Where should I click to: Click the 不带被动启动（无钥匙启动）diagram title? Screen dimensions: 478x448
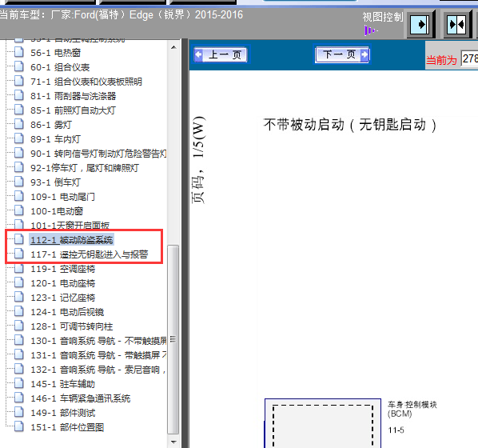point(350,125)
